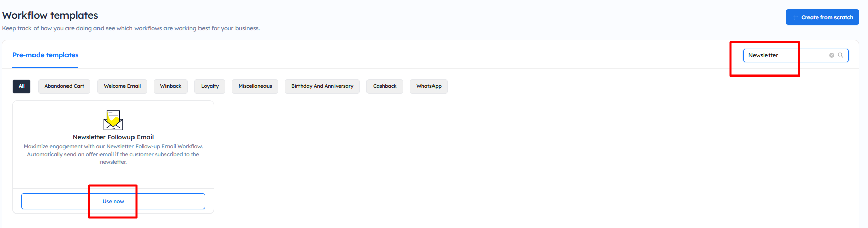Clear the Newsletter search text
Screen dimensions: 868x228
(x=831, y=55)
